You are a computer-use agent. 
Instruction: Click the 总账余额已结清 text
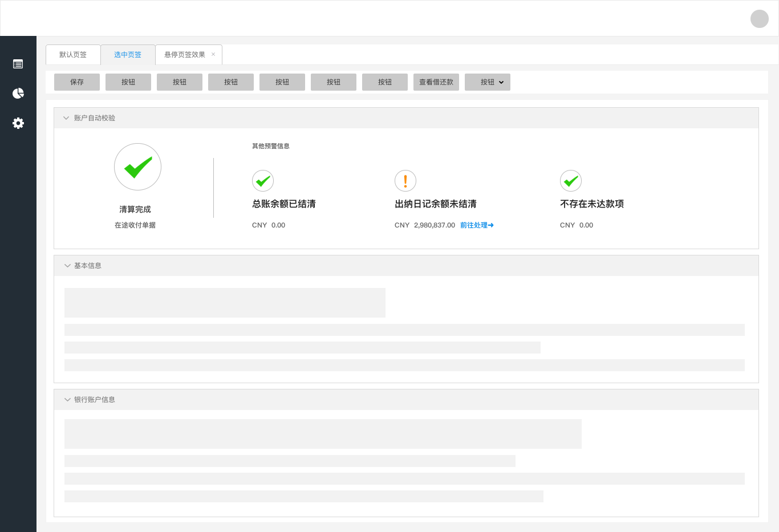(x=284, y=204)
